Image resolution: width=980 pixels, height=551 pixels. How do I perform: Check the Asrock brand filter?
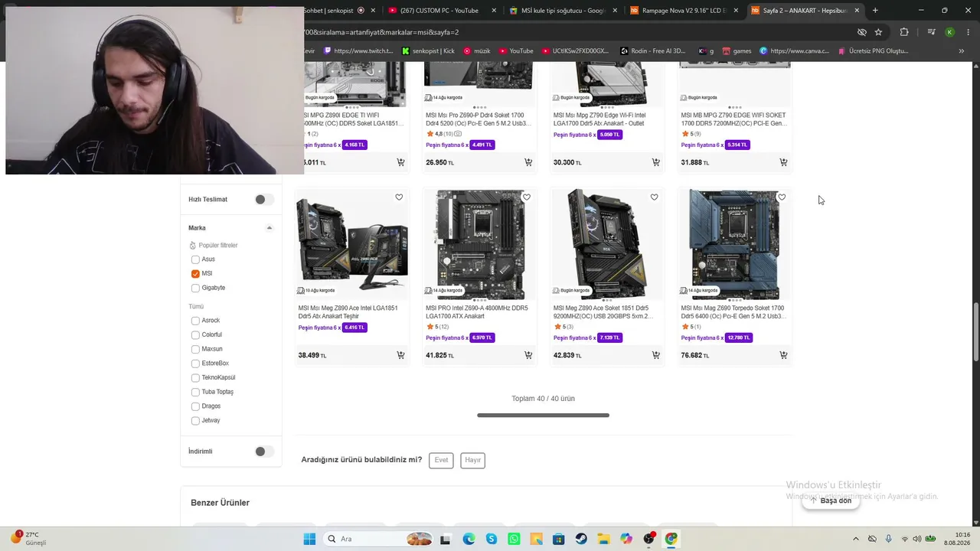[195, 321]
